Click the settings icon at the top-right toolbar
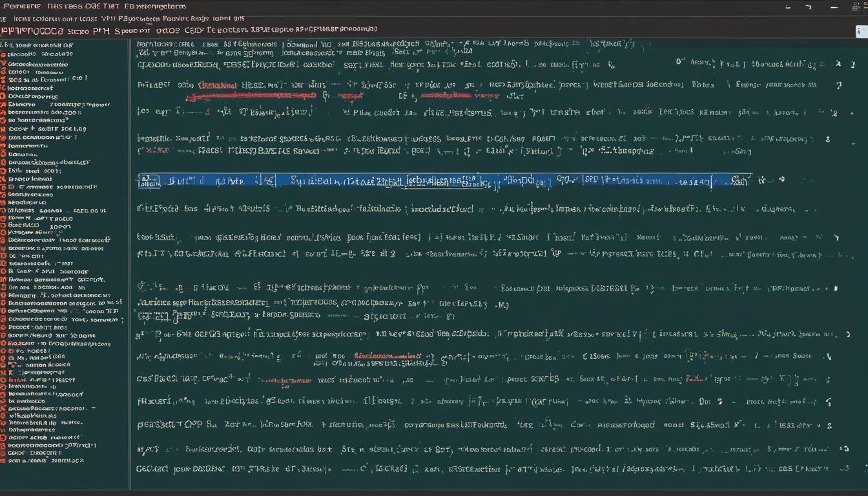 (x=856, y=6)
